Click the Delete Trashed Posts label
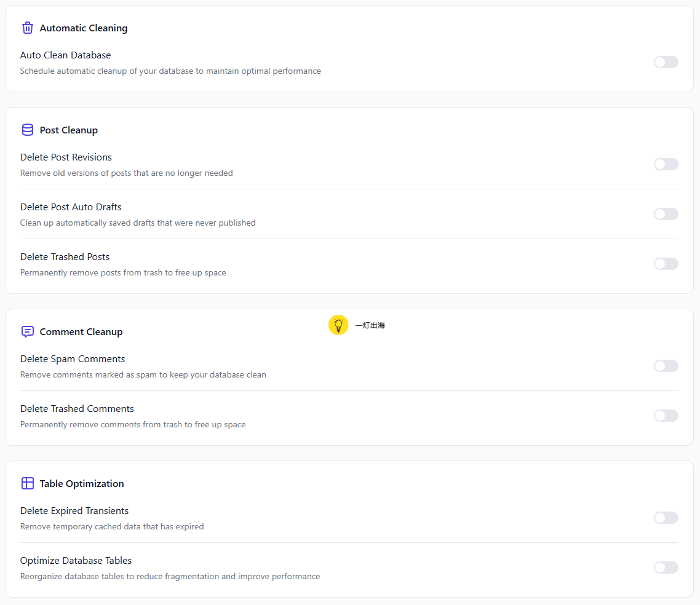The height and width of the screenshot is (605, 700). 65,256
